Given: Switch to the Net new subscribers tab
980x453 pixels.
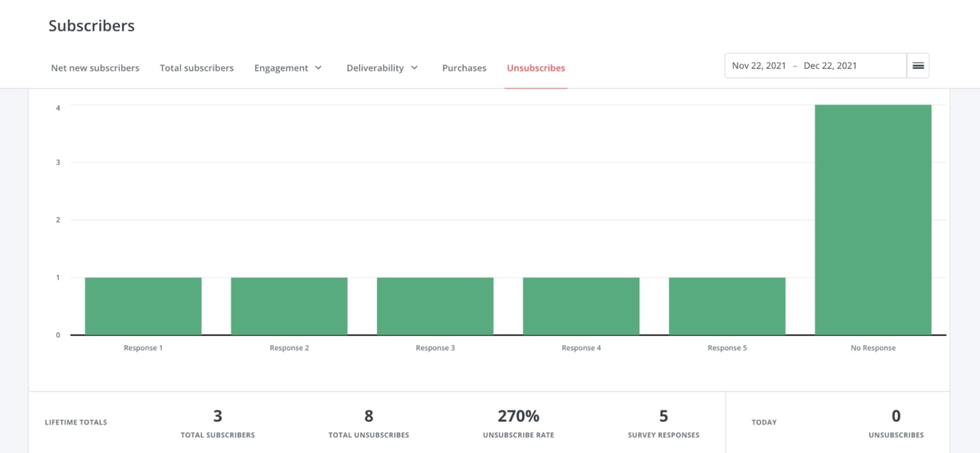Looking at the screenshot, I should [x=95, y=68].
